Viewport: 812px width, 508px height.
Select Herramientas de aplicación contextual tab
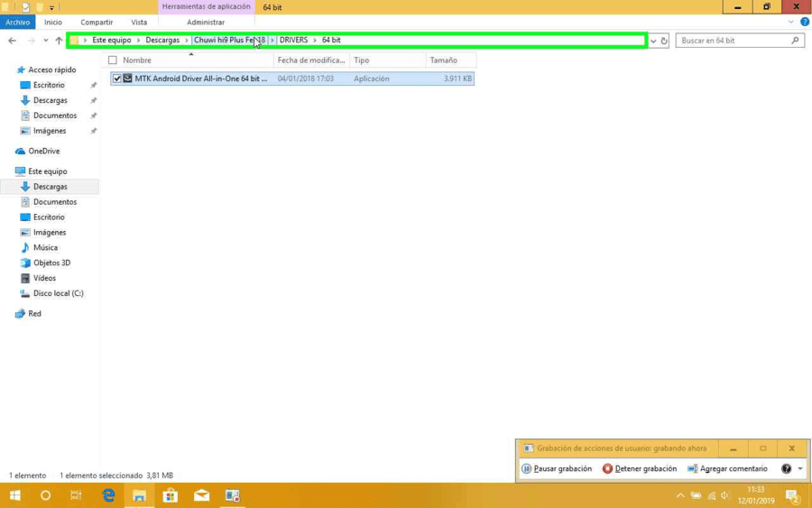click(x=206, y=6)
